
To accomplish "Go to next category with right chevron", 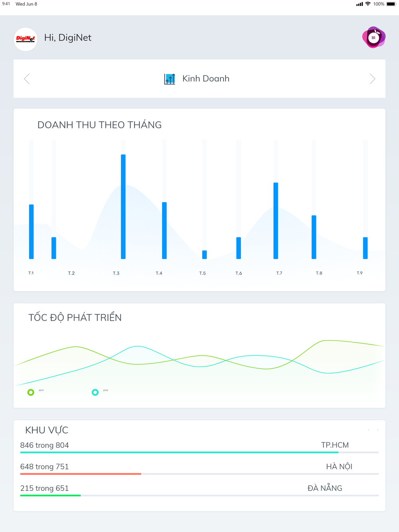I will click(x=372, y=79).
